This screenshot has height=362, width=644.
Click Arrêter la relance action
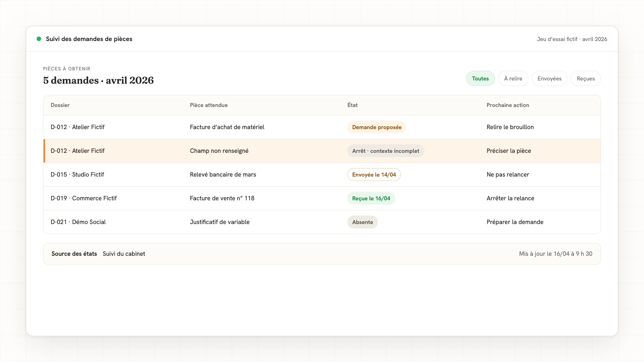point(510,198)
